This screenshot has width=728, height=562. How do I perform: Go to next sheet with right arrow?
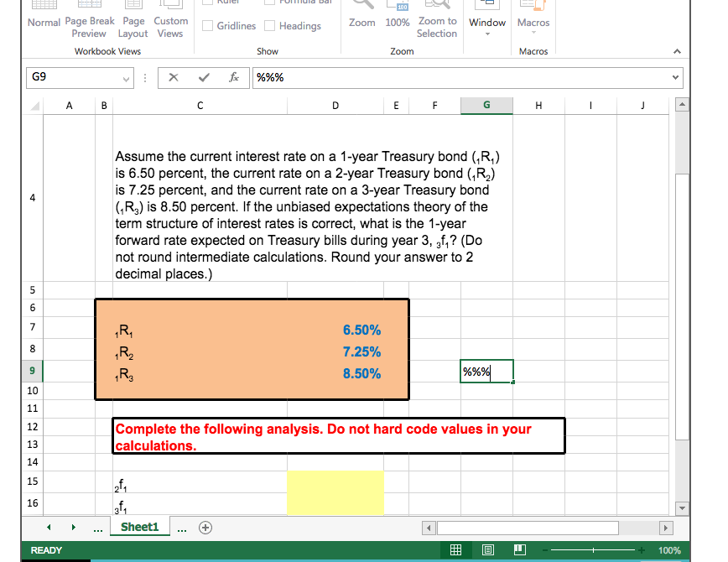tap(73, 527)
